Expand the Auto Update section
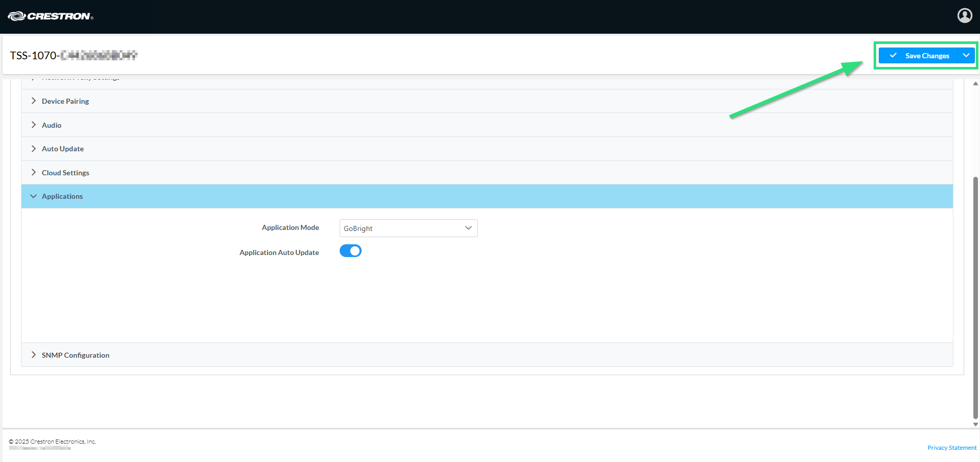Viewport: 980px width, 462px height. click(x=63, y=149)
